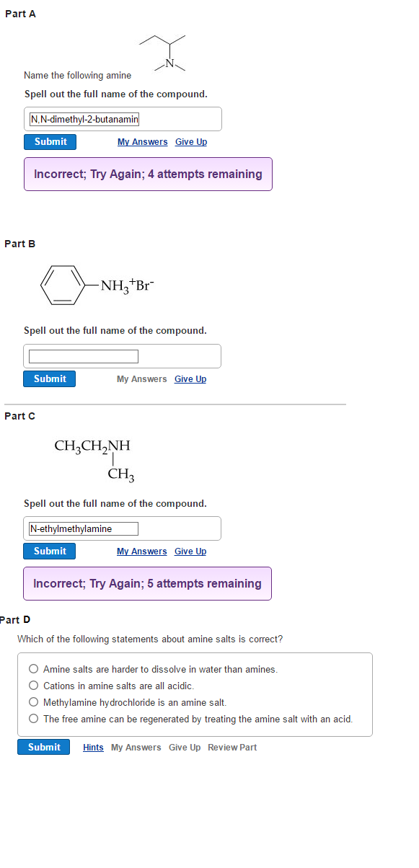419x868 pixels.
Task: Click the 'Incorrect; Try Again' message for Part A
Action: pyautogui.click(x=147, y=174)
